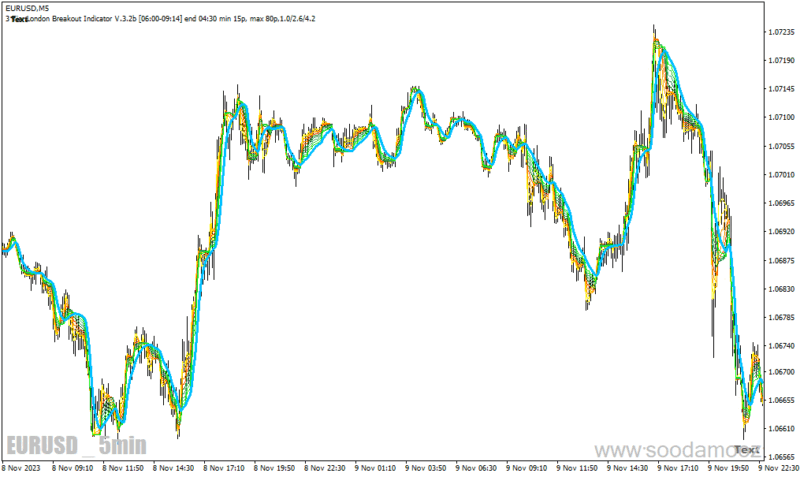Screen dimensions: 800x477
Task: Click the EURUSD,M5 symbol label
Action: (28, 8)
